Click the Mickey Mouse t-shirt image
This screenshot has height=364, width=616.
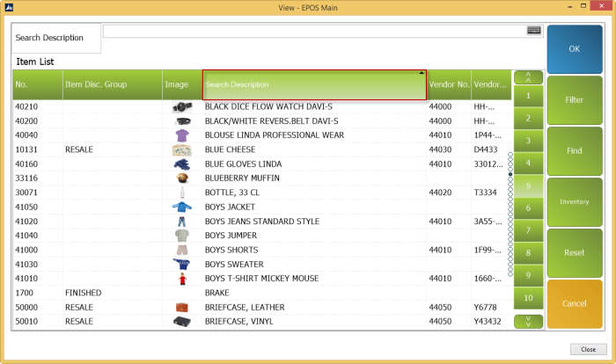pos(182,279)
